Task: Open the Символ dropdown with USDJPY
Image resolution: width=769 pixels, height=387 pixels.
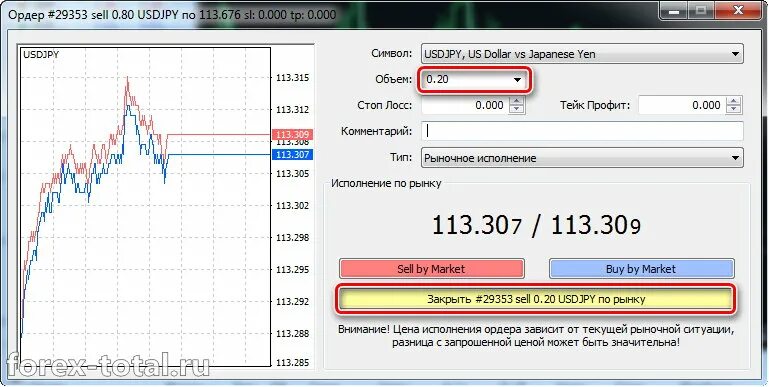Action: (x=582, y=54)
